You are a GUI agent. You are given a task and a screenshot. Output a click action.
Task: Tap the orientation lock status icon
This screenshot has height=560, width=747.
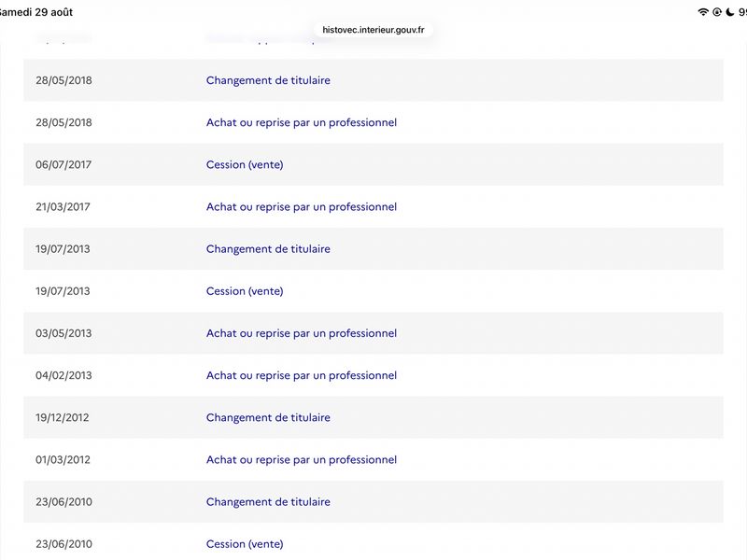[x=717, y=12]
